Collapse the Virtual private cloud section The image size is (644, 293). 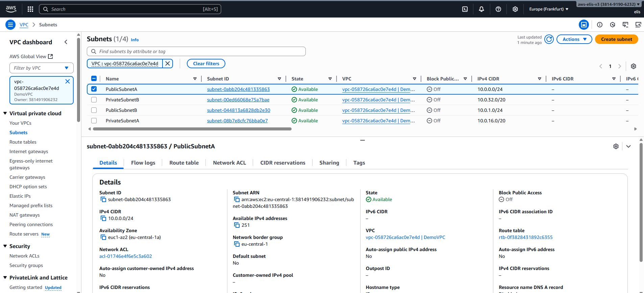(x=5, y=113)
